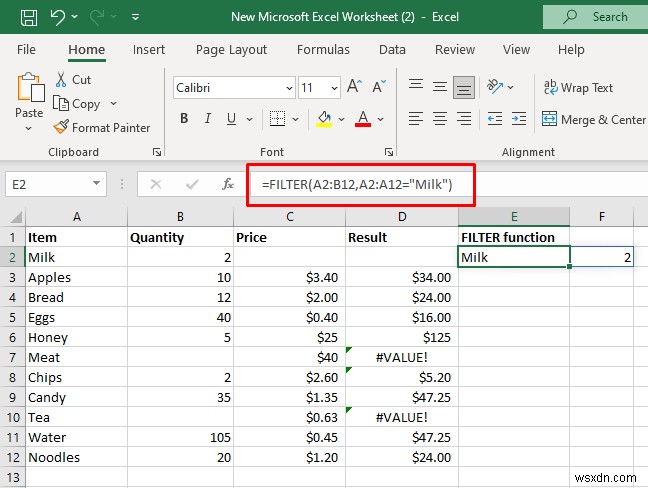Expand the Font Color dropdown arrow
Screen dimensions: 648x488
380,119
